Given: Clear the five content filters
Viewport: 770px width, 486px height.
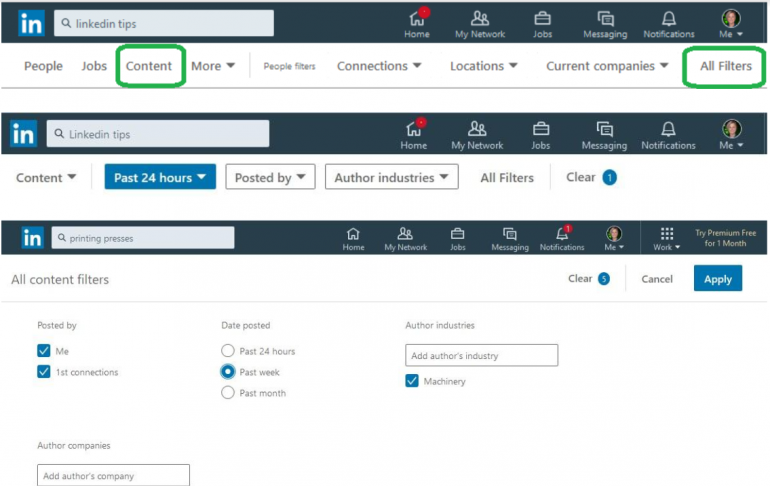Looking at the screenshot, I should point(588,278).
